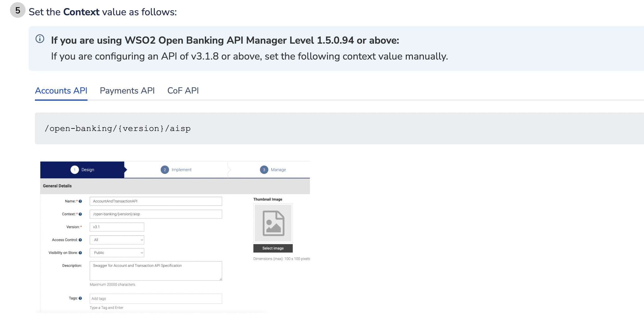644x323 pixels.
Task: Click the help icon beside Access Control
Action: point(80,240)
